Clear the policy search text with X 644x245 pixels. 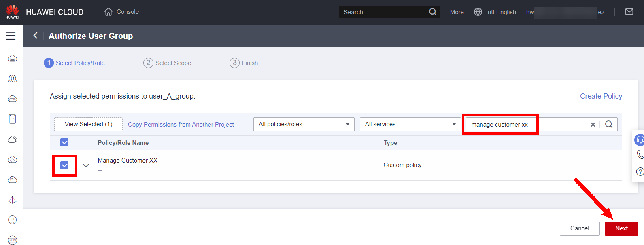point(593,125)
